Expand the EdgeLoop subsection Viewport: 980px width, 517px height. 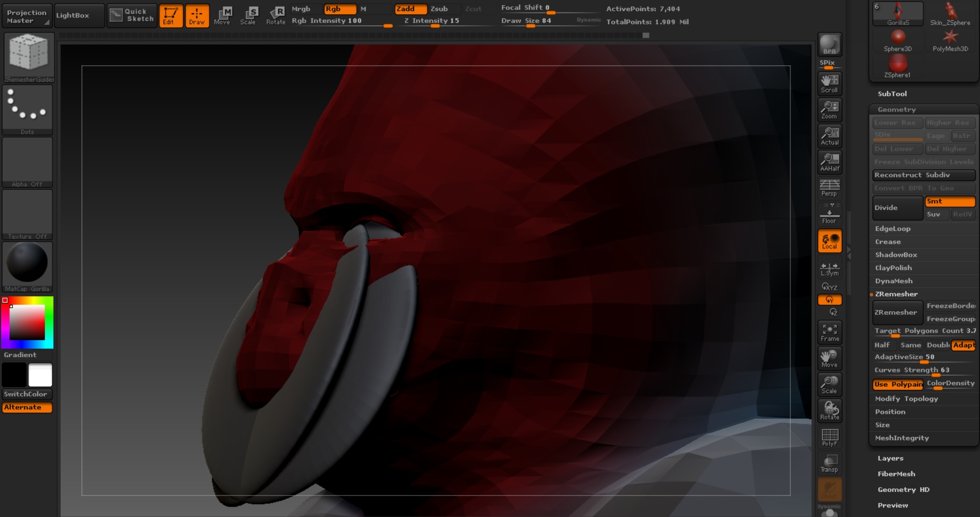893,229
